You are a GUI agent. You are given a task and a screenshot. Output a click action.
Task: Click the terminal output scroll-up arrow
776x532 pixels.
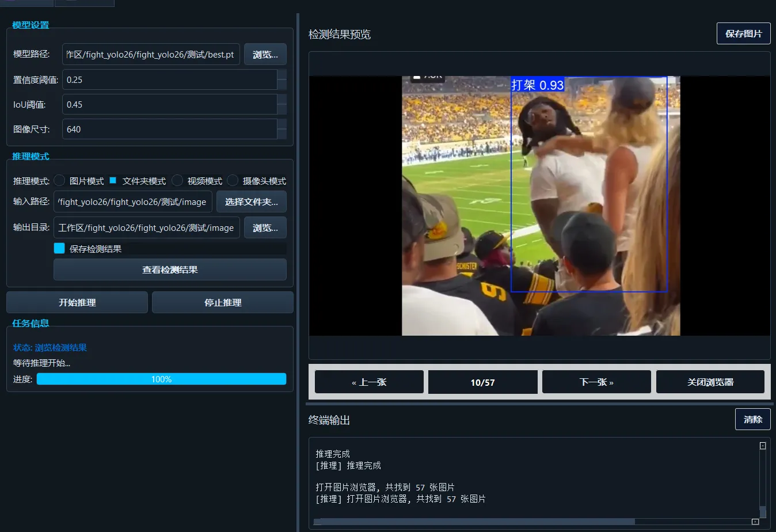(763, 446)
